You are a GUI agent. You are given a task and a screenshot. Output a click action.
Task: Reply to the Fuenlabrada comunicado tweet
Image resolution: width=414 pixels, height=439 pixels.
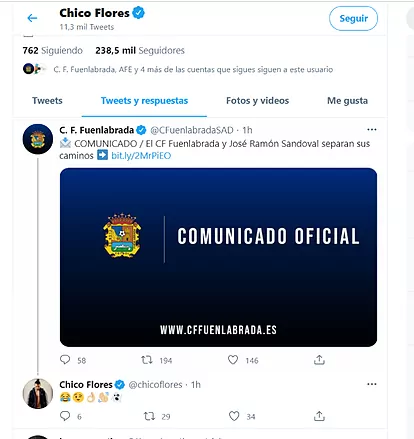click(65, 360)
